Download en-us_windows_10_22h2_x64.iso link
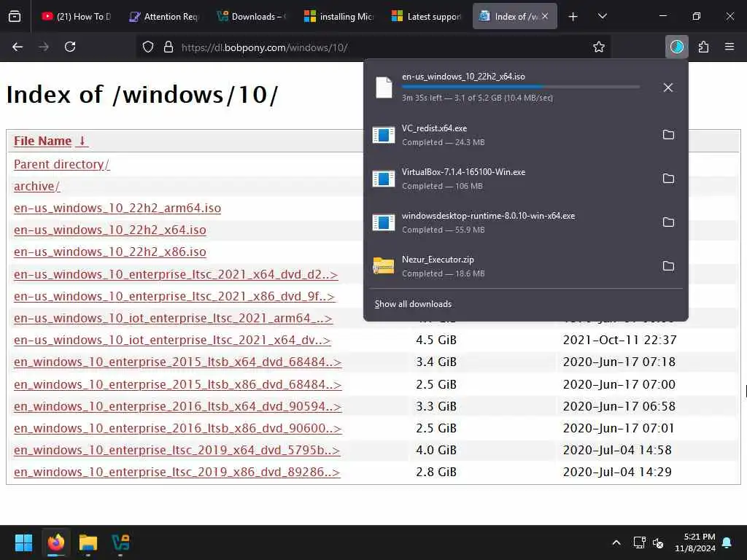This screenshot has height=560, width=747. [110, 230]
